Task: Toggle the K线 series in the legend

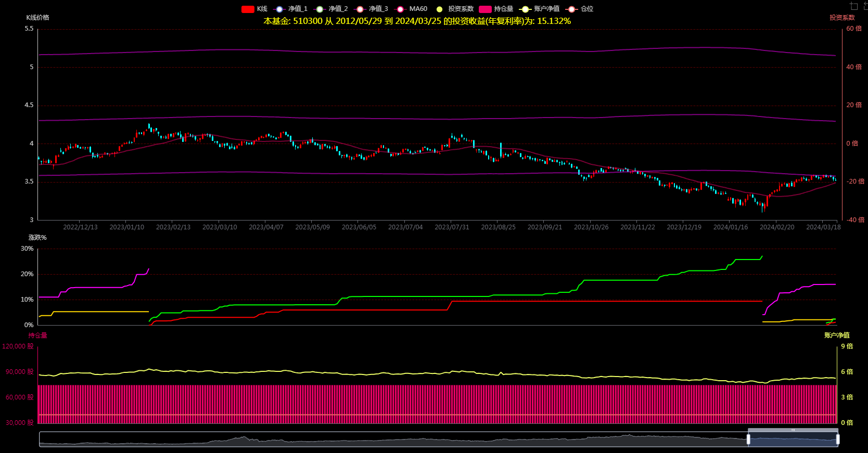Action: (x=254, y=9)
